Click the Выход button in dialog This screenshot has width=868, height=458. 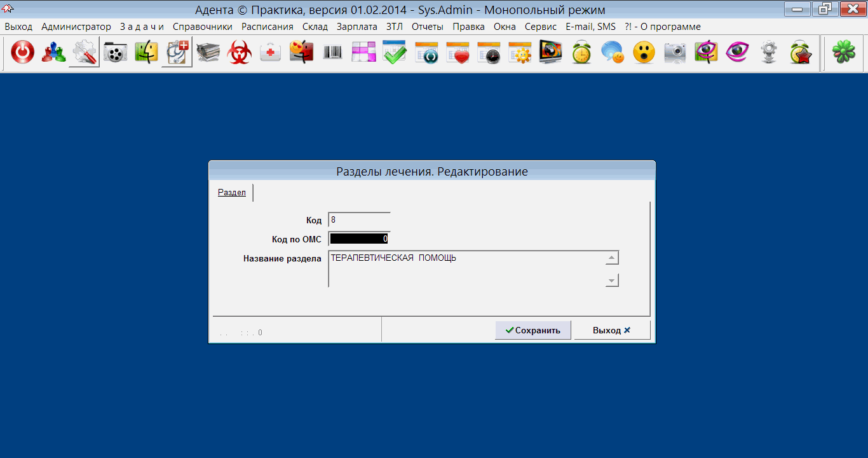coord(611,330)
